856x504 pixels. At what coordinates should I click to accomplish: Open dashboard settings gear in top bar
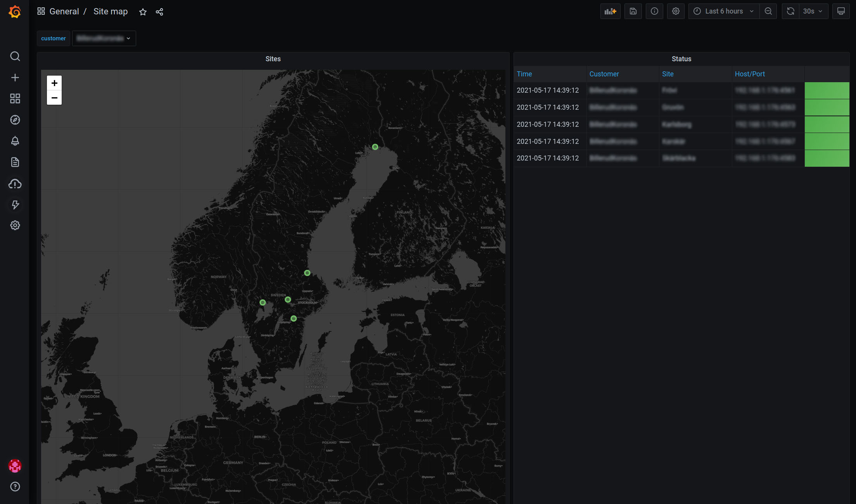click(x=676, y=11)
